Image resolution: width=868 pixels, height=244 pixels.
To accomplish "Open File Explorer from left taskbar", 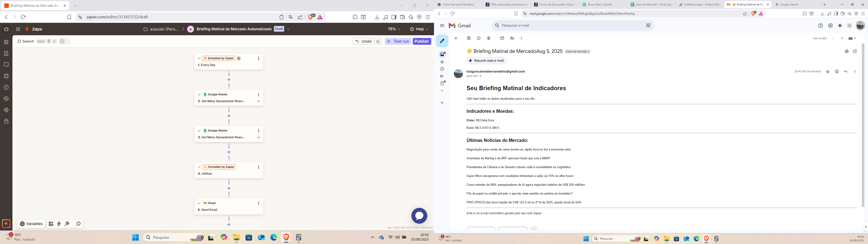I will 236,238.
